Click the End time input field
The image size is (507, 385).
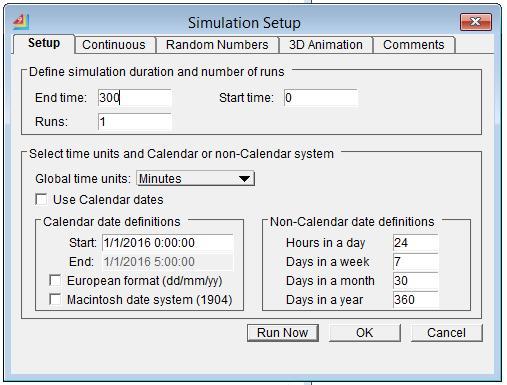(x=135, y=98)
